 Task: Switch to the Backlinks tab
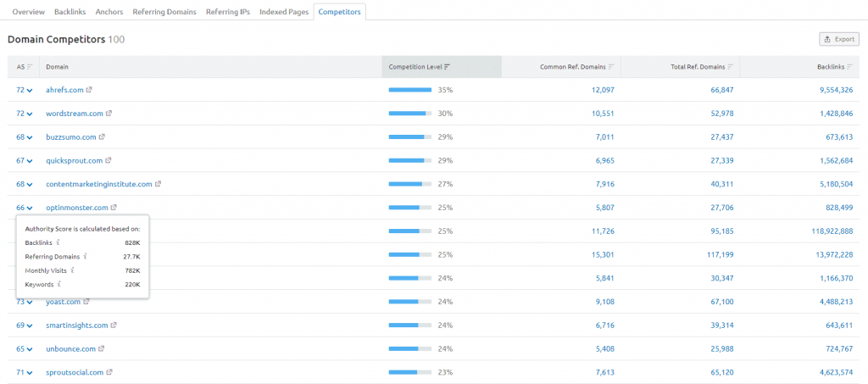(70, 12)
